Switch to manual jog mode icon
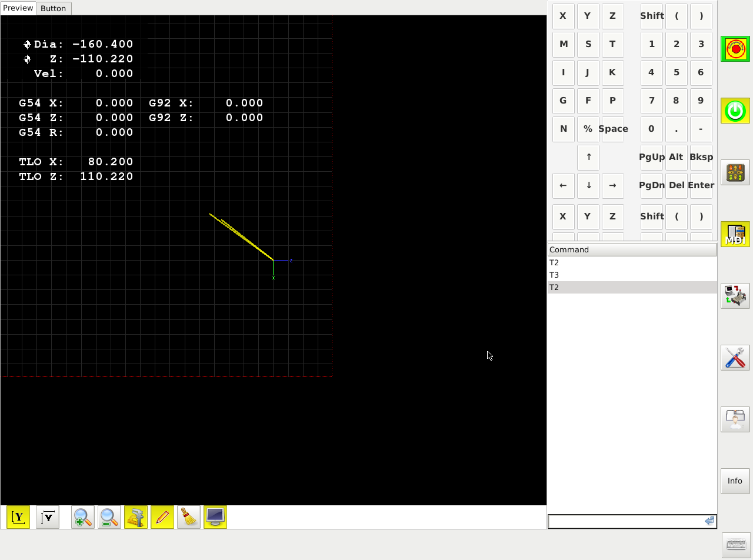This screenshot has width=753, height=560. pyautogui.click(x=735, y=172)
